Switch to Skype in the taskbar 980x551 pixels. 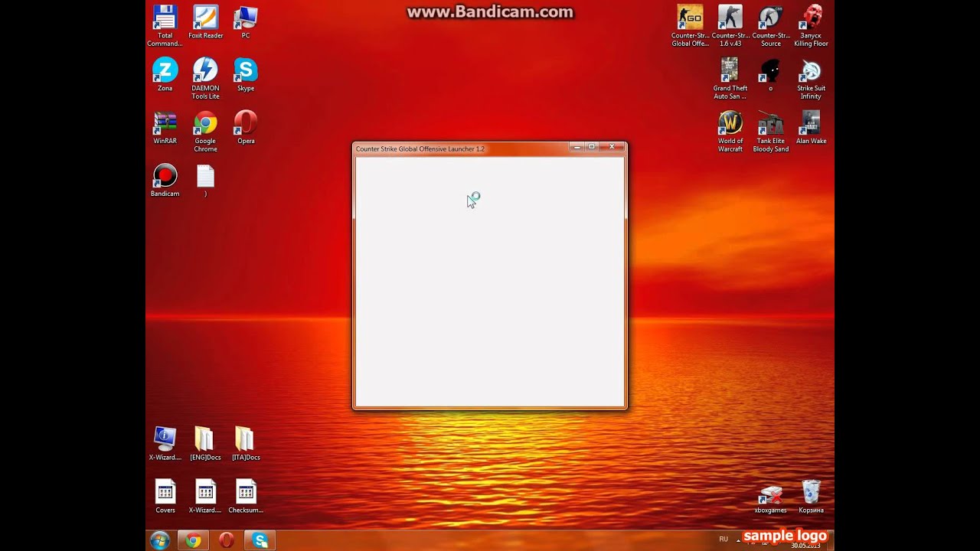click(260, 540)
